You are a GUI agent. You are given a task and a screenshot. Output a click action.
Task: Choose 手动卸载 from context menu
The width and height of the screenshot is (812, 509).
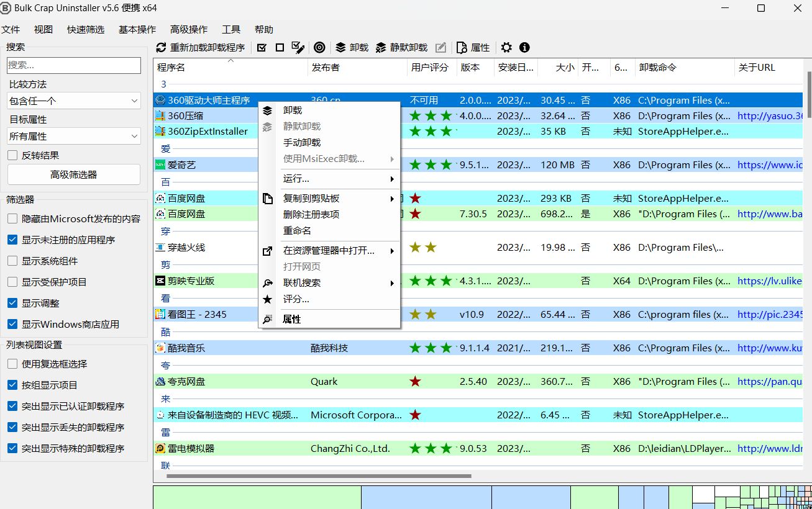(x=329, y=142)
